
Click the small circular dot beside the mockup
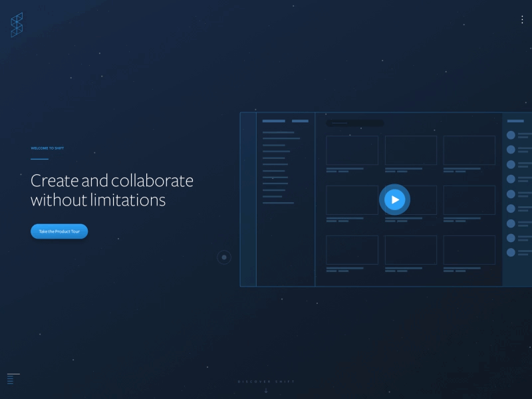224,256
